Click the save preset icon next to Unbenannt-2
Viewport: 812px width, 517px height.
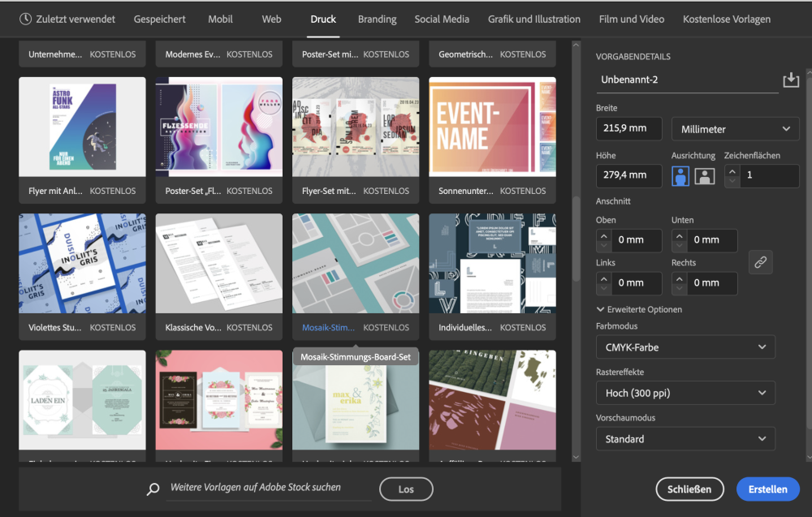point(791,80)
